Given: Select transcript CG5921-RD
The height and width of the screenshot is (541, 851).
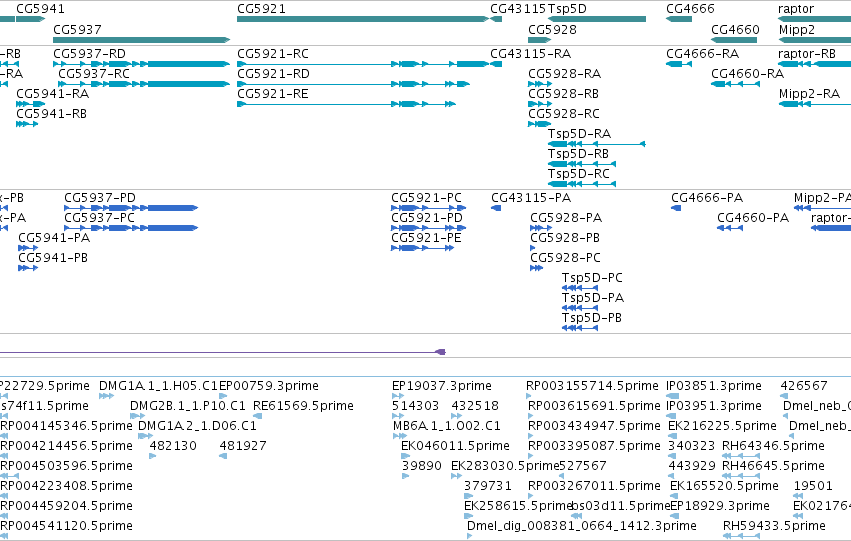Looking at the screenshot, I should (353, 84).
